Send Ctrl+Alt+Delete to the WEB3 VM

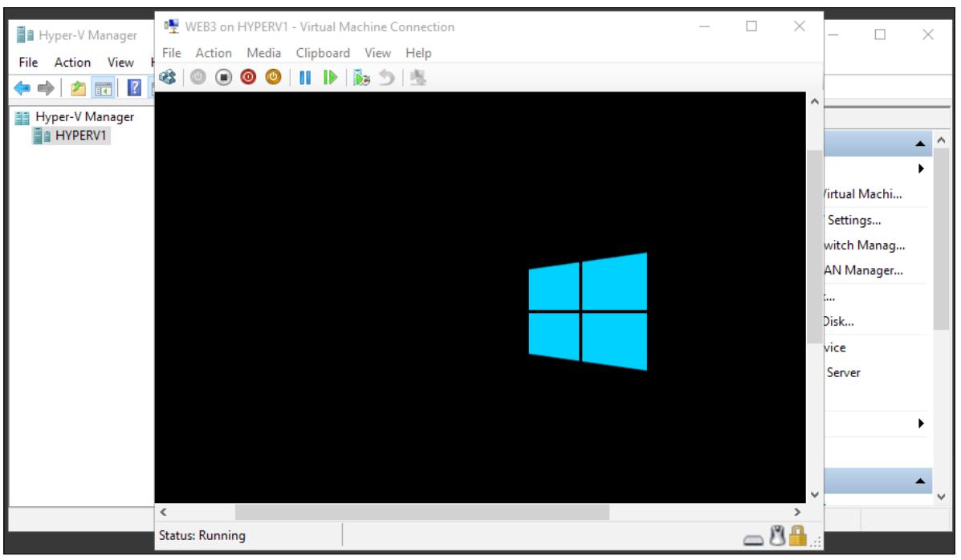point(167,77)
